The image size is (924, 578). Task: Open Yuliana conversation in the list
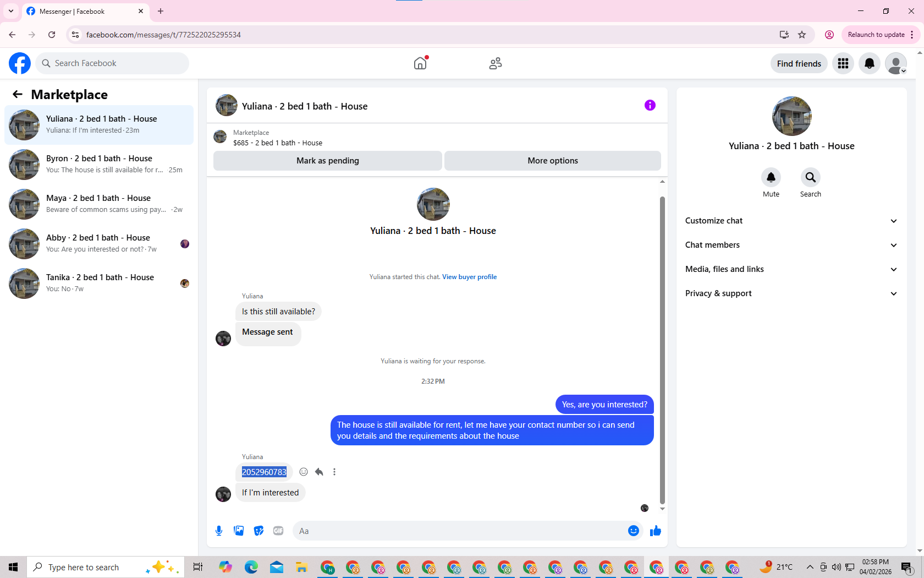pyautogui.click(x=99, y=125)
